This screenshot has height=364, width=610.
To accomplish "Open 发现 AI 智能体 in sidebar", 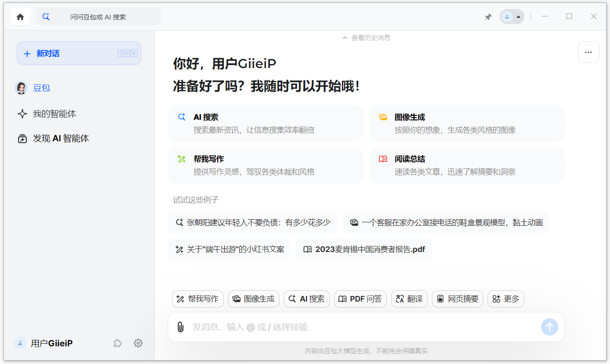I will [x=61, y=138].
